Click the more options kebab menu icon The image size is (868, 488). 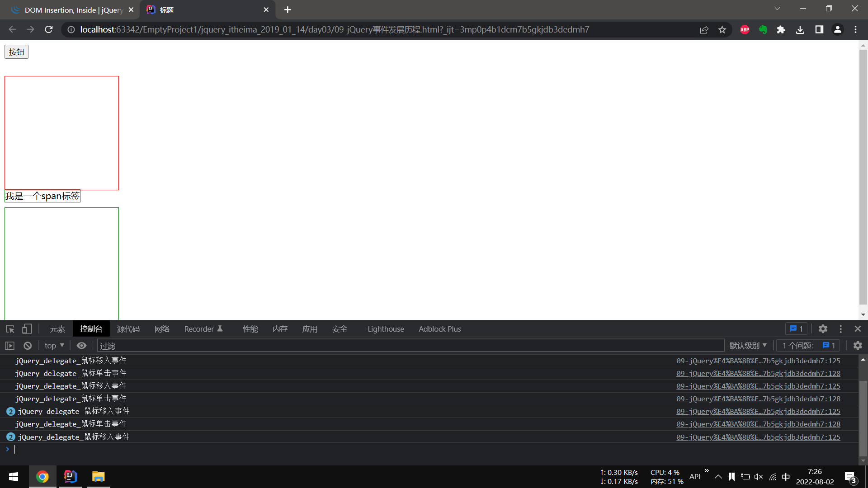point(840,329)
